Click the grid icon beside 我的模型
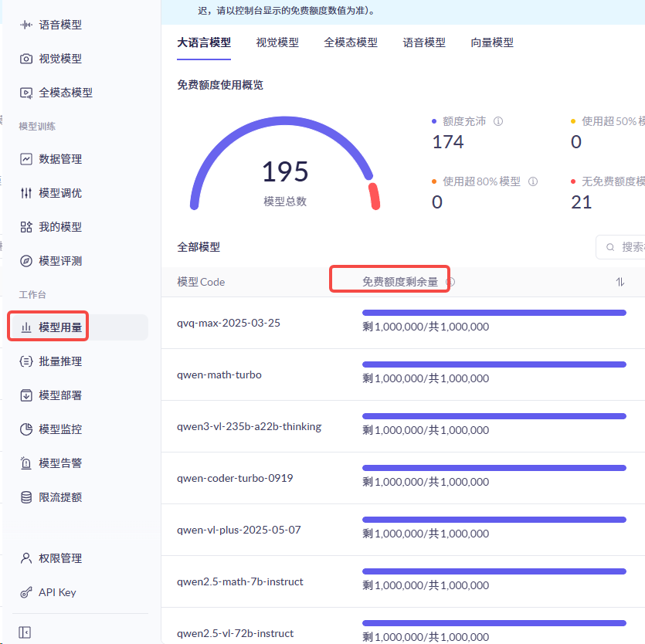The height and width of the screenshot is (644, 645). [x=26, y=226]
